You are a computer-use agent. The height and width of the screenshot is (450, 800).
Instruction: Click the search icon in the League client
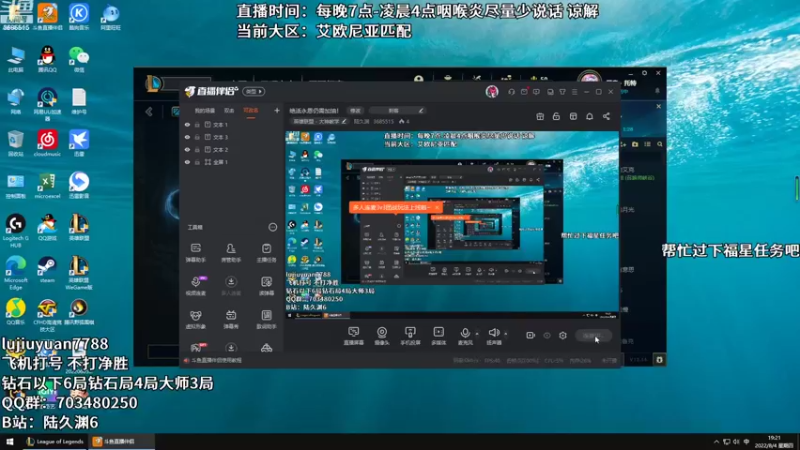point(660,144)
